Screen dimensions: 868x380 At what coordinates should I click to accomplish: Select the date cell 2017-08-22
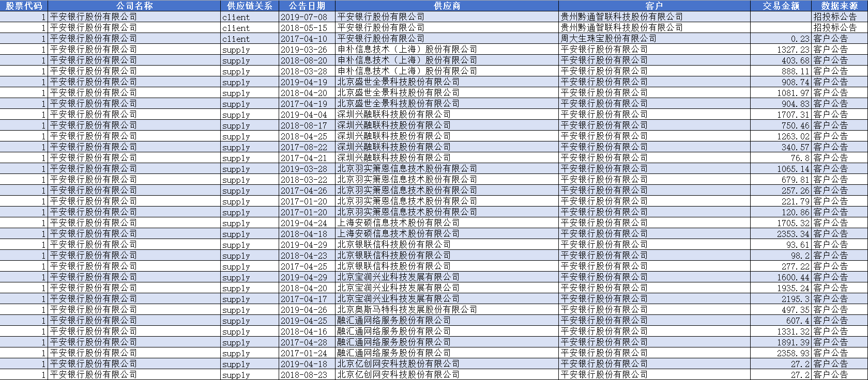coord(304,147)
